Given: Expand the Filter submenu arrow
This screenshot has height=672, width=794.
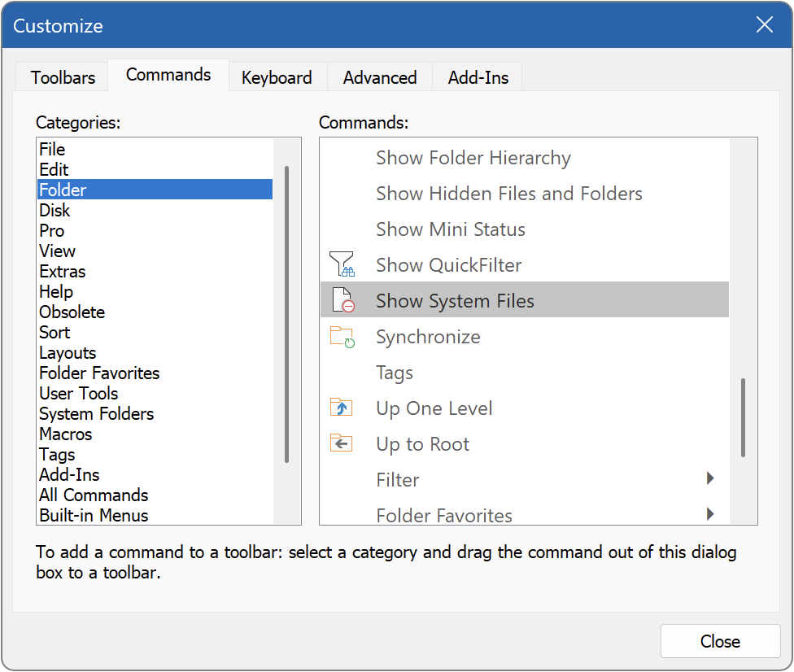Looking at the screenshot, I should [x=709, y=479].
